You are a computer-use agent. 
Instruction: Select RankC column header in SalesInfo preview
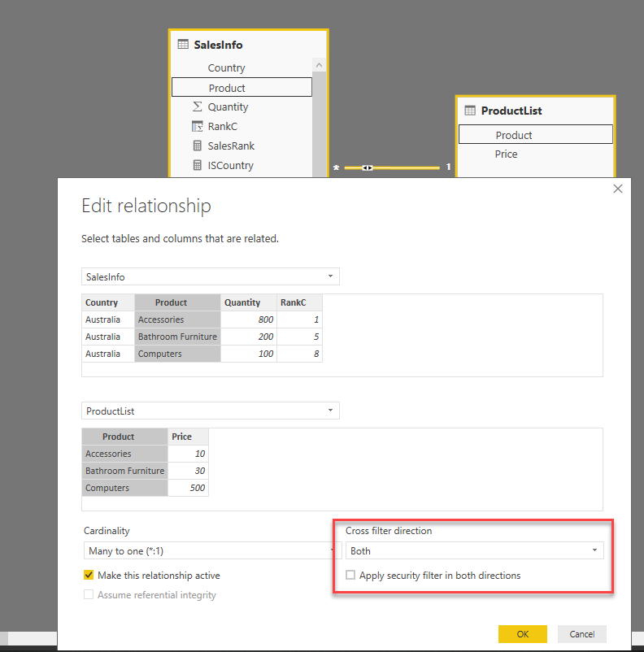[x=299, y=302]
